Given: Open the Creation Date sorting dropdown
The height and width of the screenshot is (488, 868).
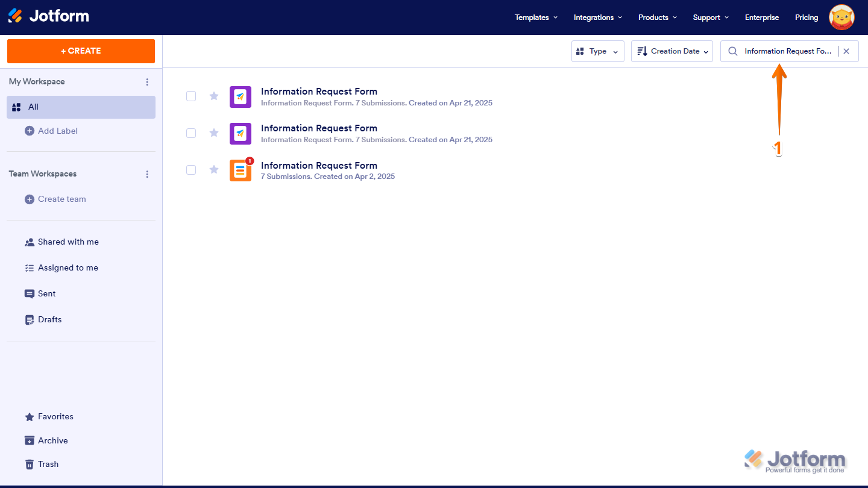Looking at the screenshot, I should pos(671,51).
